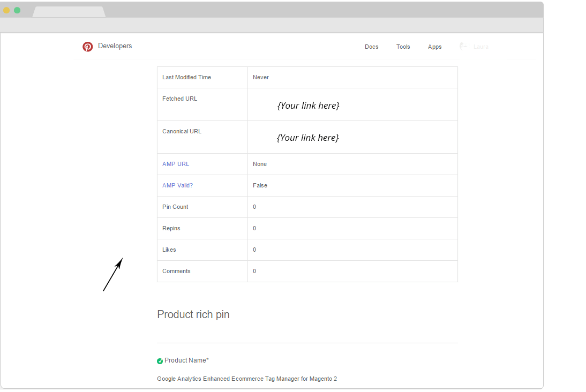Follow the AMP URL link

coord(176,164)
